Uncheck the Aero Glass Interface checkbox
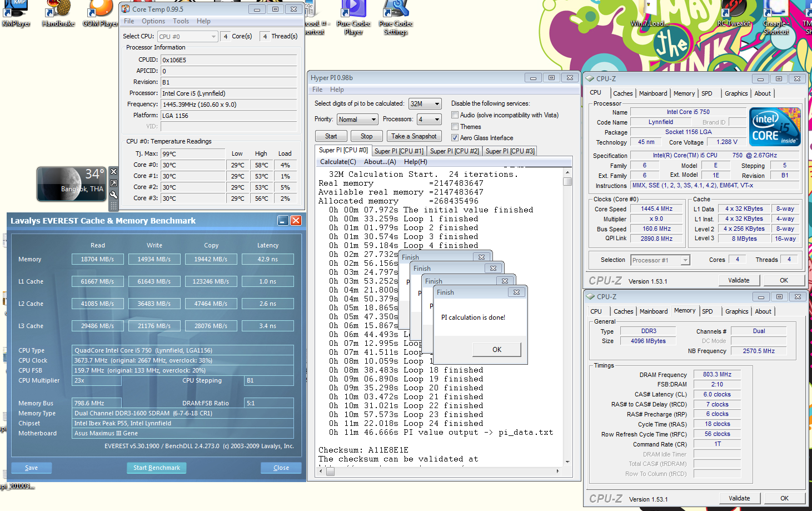Viewport: 812px width, 511px height. pyautogui.click(x=455, y=138)
